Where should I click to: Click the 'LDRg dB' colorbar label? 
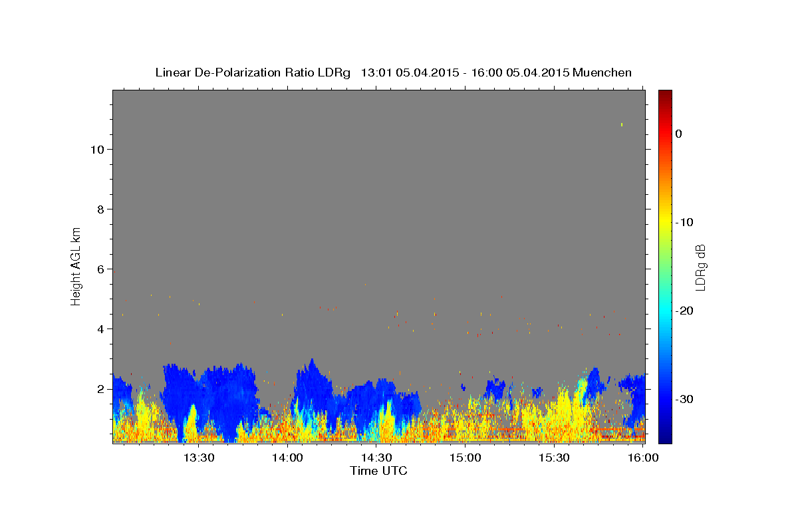click(700, 267)
